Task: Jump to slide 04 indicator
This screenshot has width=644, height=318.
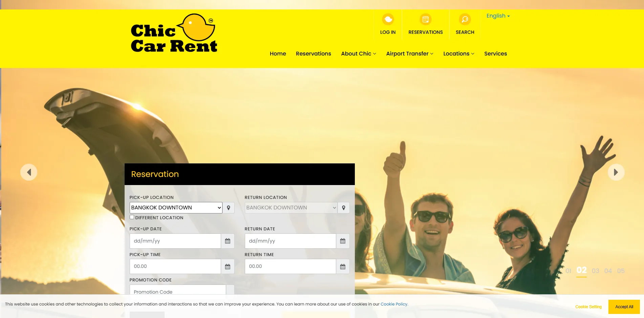Action: 608,271
